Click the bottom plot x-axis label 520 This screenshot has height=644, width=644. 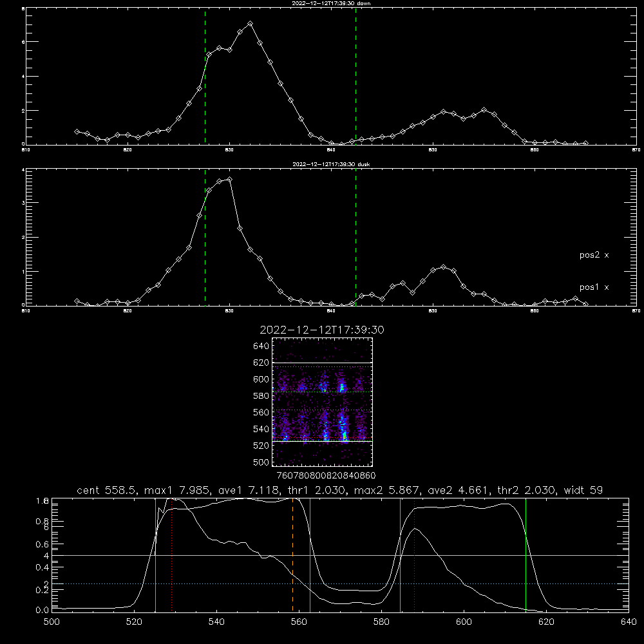pyautogui.click(x=135, y=622)
